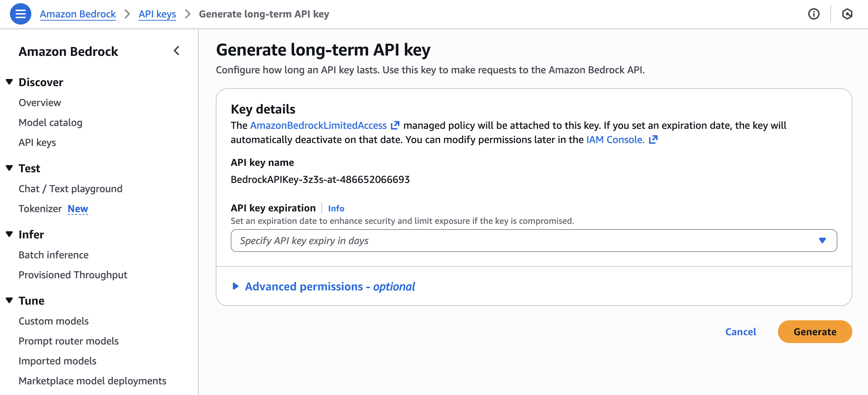
Task: Click the info icon in the top bar
Action: (814, 14)
